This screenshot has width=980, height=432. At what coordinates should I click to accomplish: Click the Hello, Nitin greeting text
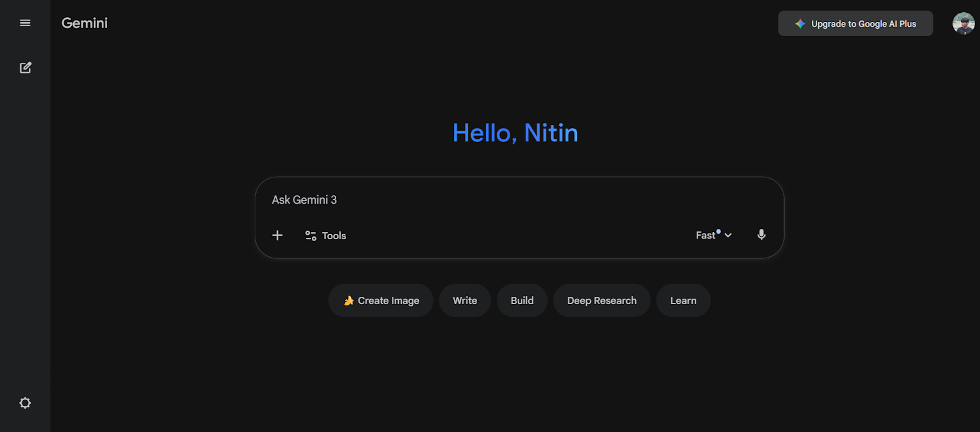tap(515, 133)
